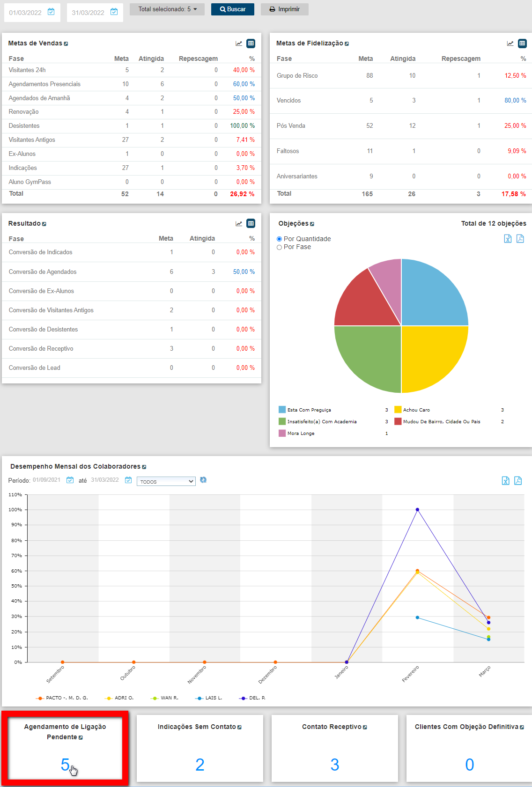Click the end date field 31/03/2022

click(88, 13)
